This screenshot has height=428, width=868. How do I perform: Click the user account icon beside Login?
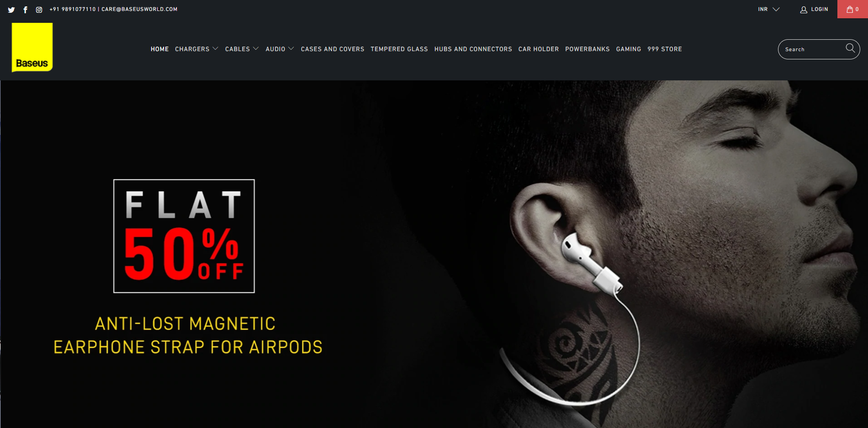point(804,10)
